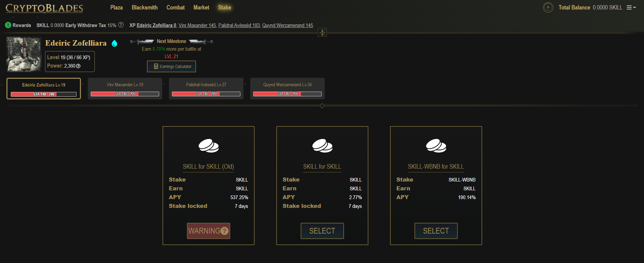The height and width of the screenshot is (263, 644).
Task: Click Quynd Werzamerand stamina bar
Action: pyautogui.click(x=287, y=94)
